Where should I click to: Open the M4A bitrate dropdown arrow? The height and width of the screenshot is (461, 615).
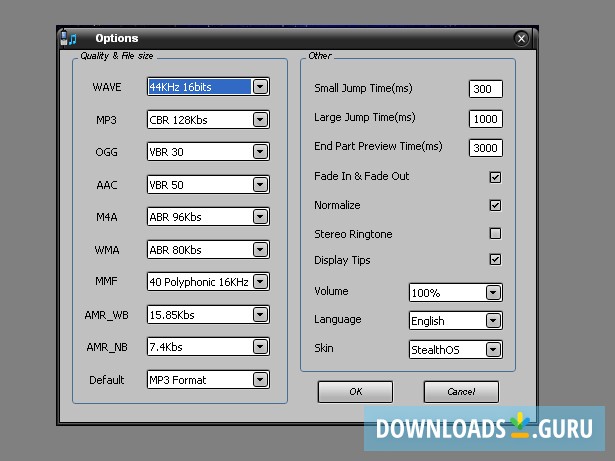260,217
